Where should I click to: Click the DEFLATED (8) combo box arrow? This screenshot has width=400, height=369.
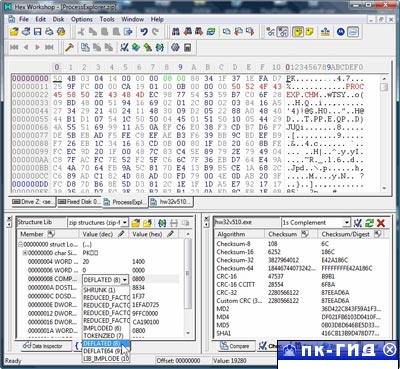pyautogui.click(x=125, y=280)
